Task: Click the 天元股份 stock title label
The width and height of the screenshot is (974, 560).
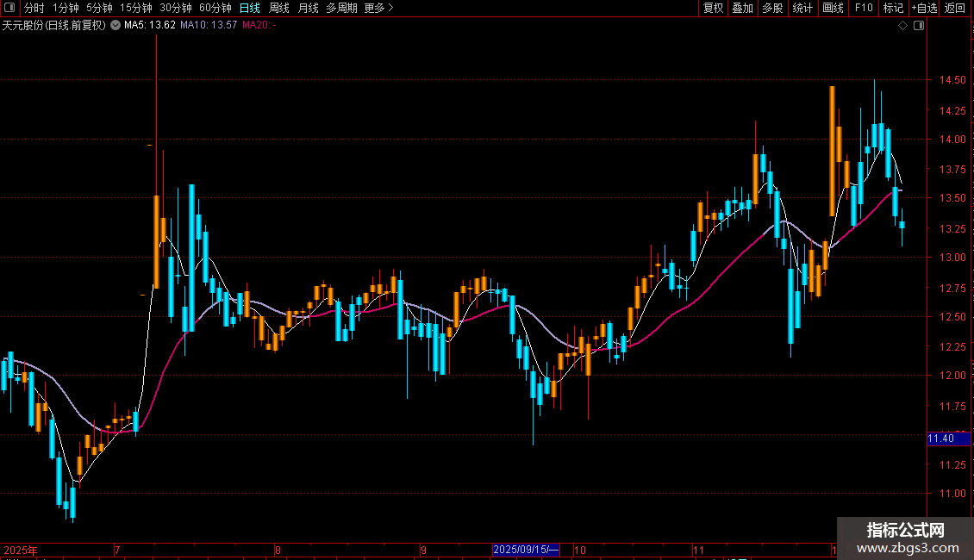Action: click(54, 25)
